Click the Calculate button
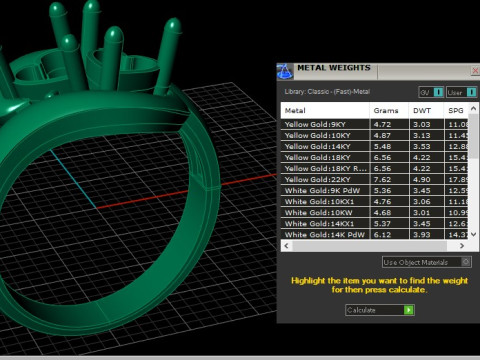Image resolution: width=480 pixels, height=360 pixels. tap(380, 310)
